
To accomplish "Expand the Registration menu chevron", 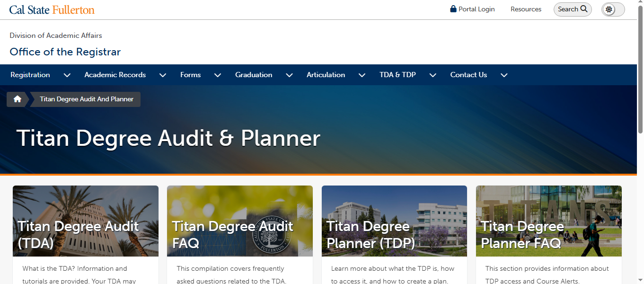I will (67, 75).
